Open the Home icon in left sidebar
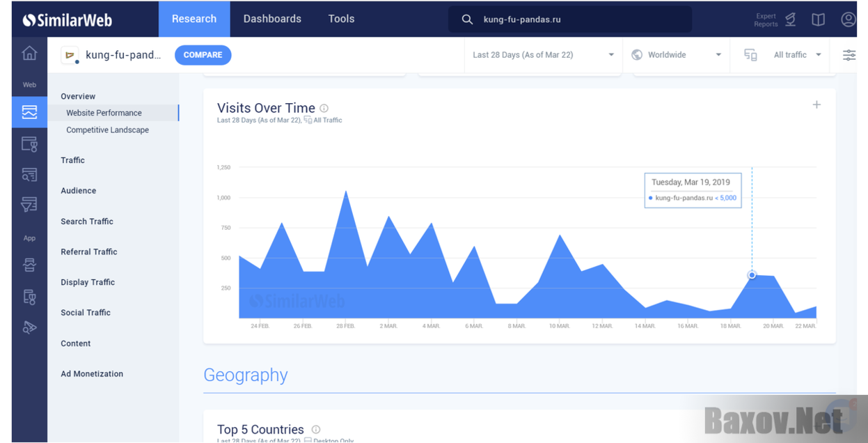The height and width of the screenshot is (443, 868). (29, 54)
